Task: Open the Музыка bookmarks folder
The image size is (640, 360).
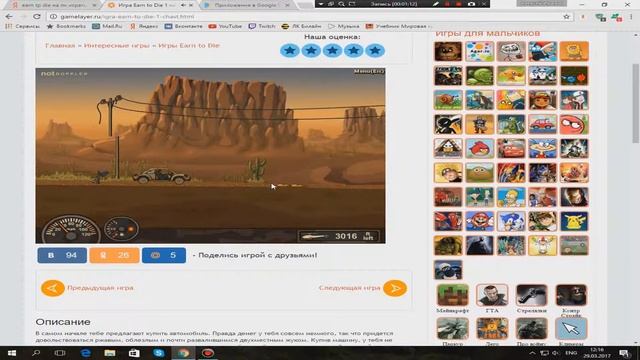Action: point(344,26)
